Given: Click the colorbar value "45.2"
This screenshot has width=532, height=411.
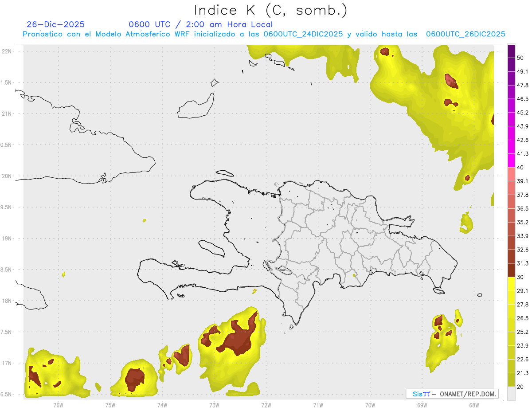Looking at the screenshot, I should (523, 113).
